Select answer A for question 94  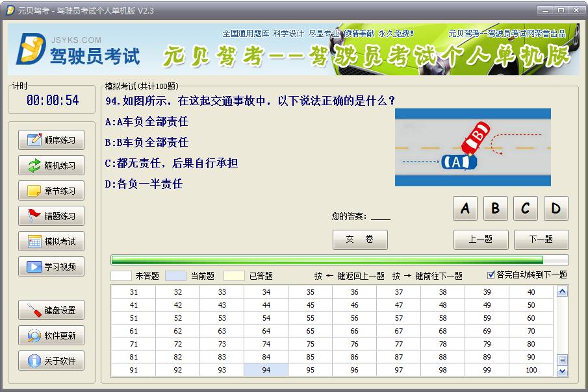click(465, 208)
